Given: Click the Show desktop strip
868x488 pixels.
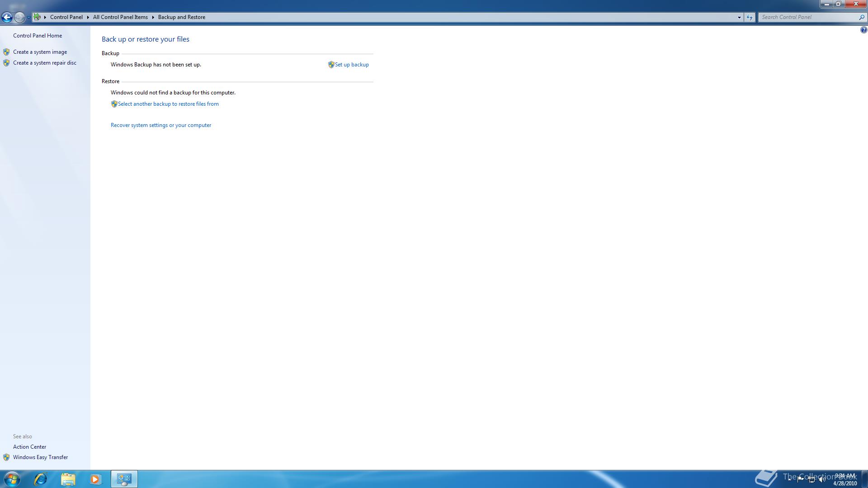Looking at the screenshot, I should (864, 479).
